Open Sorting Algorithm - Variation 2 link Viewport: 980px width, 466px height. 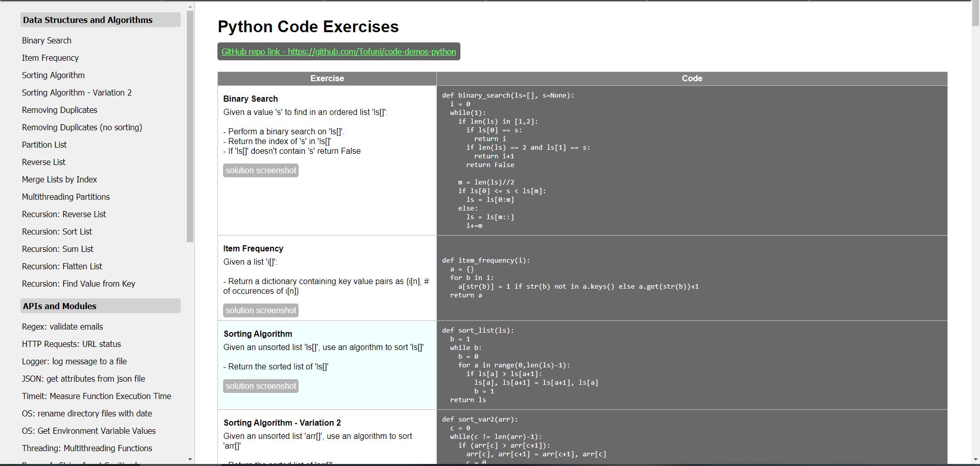click(77, 92)
